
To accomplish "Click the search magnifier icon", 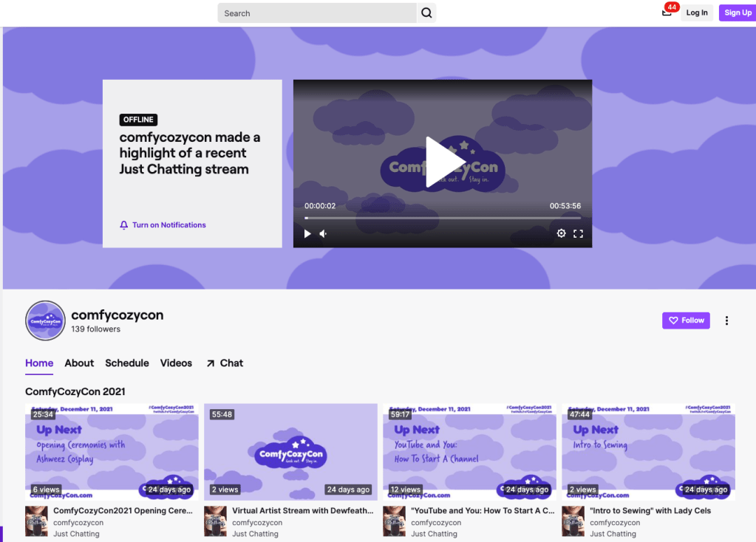I will [x=426, y=13].
